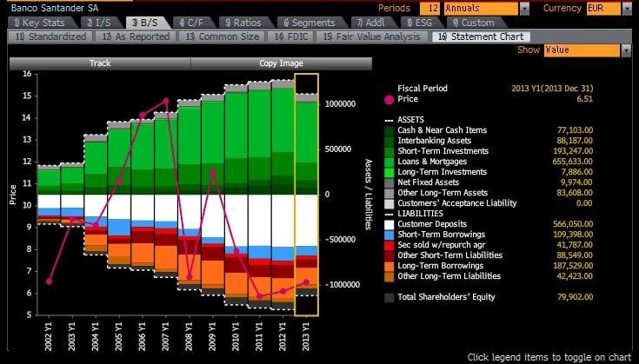The width and height of the screenshot is (639, 364).
Task: Click the Banco Santander SA title
Action: (55, 8)
